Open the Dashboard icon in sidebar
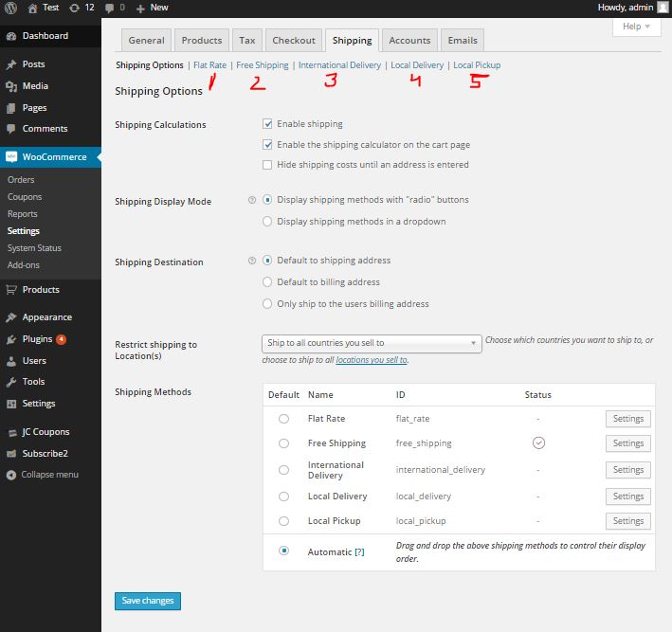The width and height of the screenshot is (672, 632). (10, 36)
